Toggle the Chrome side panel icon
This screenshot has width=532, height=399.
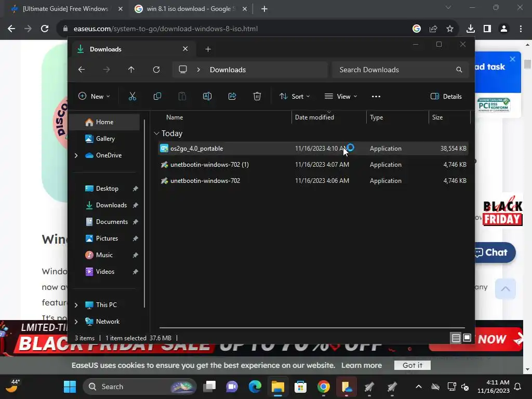click(x=487, y=29)
